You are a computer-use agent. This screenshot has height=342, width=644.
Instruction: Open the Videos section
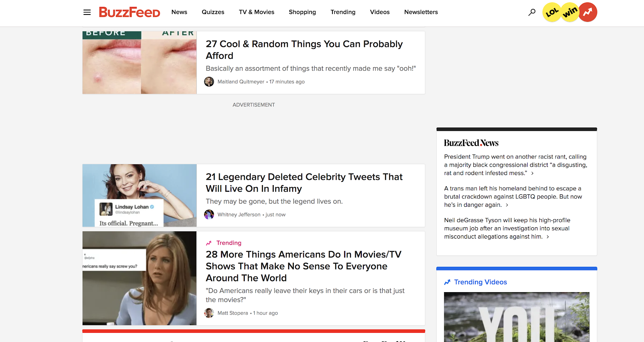[x=380, y=12]
